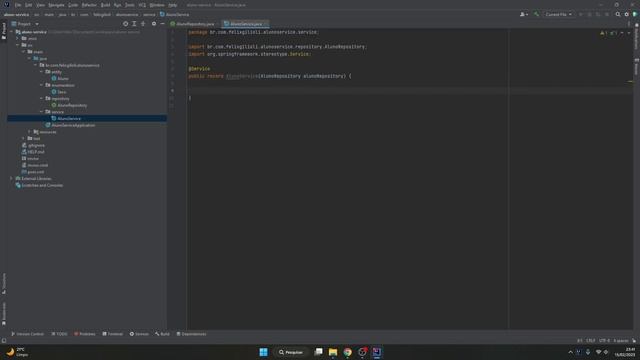The image size is (640, 360).
Task: Open the Terminal tool window
Action: coord(113,334)
